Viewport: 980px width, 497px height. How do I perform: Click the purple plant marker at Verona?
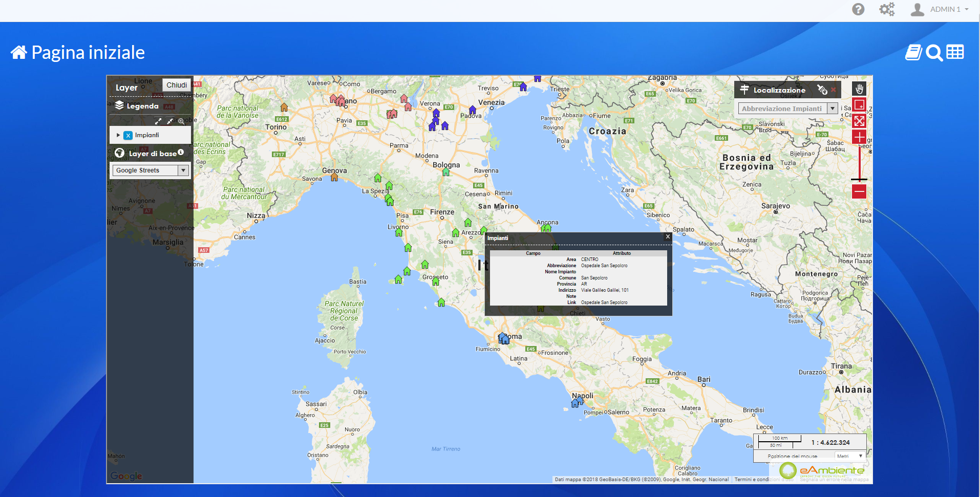[436, 113]
